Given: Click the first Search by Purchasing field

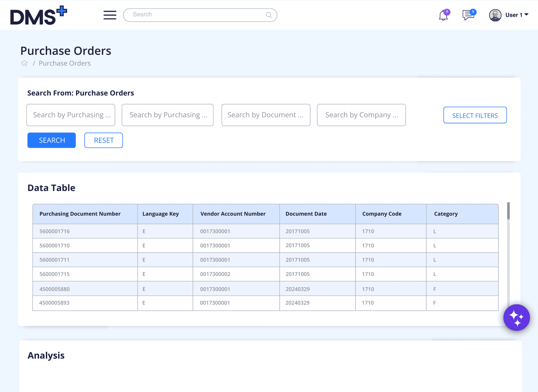Looking at the screenshot, I should click(71, 115).
